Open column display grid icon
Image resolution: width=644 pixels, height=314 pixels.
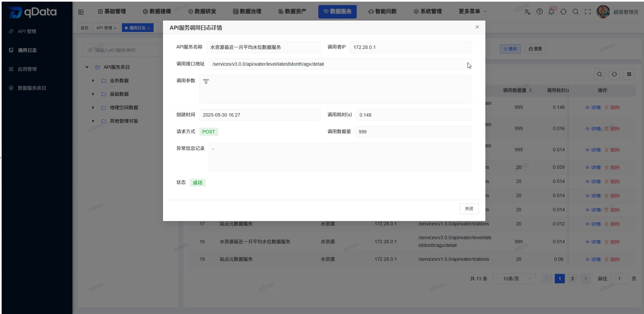click(x=629, y=74)
